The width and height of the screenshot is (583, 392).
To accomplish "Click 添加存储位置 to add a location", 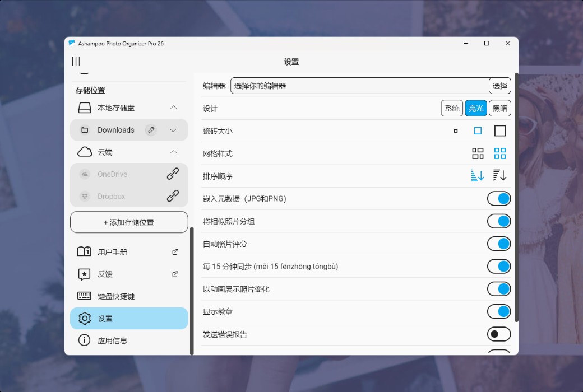I will pos(129,222).
